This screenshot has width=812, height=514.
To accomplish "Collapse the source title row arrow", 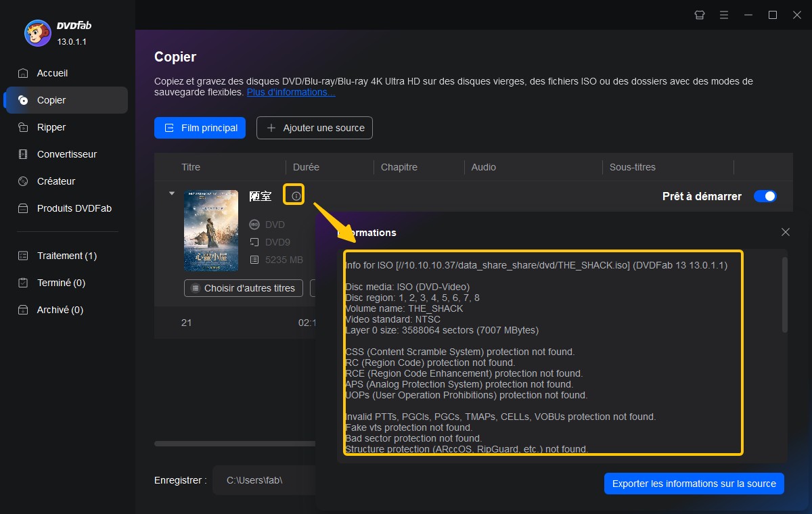I will 172,193.
